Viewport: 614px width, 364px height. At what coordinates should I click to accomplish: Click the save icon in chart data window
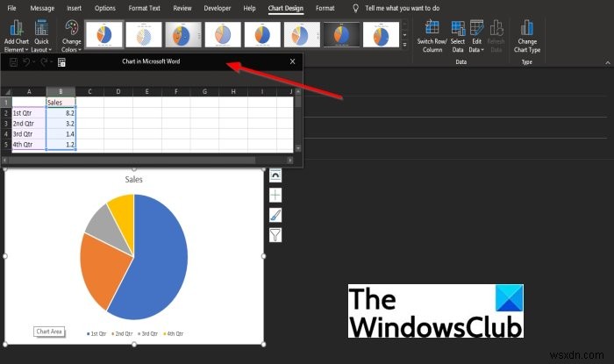click(x=13, y=62)
